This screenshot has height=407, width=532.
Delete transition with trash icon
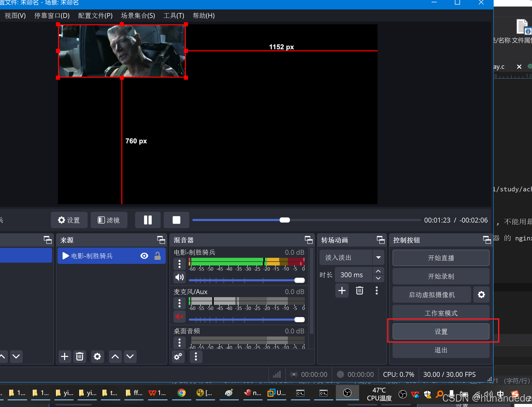[x=359, y=290]
